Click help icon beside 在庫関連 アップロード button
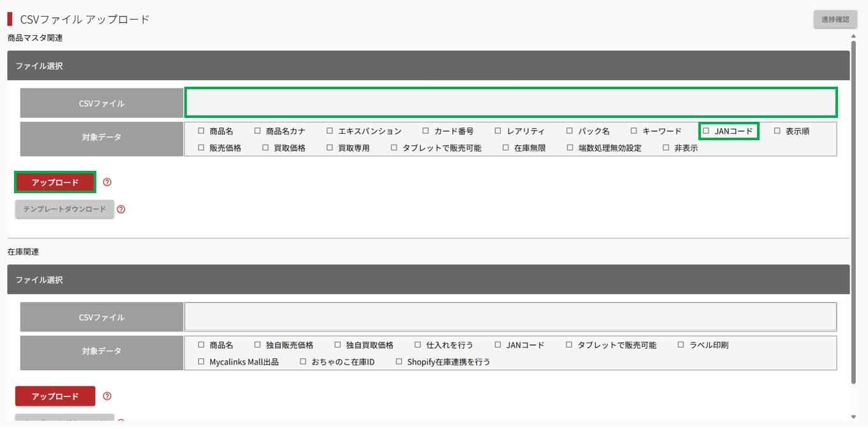 point(107,396)
